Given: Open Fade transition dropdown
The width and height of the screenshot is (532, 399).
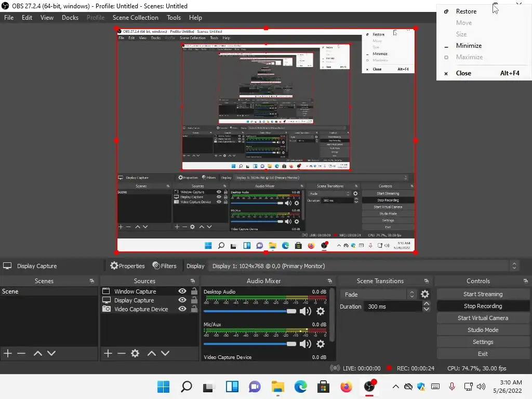Looking at the screenshot, I should tap(378, 294).
